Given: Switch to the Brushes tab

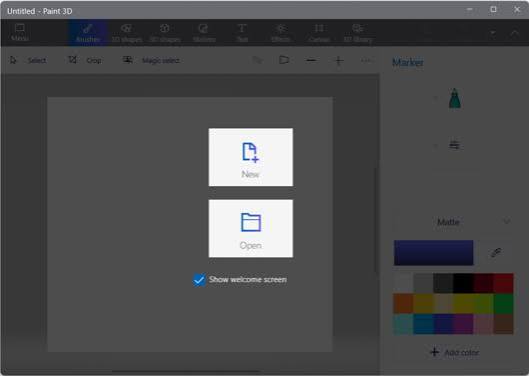Looking at the screenshot, I should [x=88, y=33].
